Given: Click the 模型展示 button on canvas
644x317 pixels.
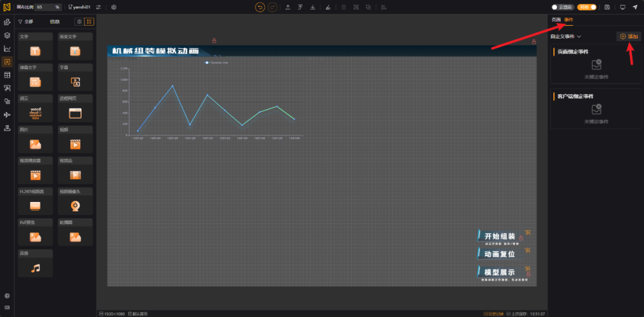Looking at the screenshot, I should click(500, 273).
